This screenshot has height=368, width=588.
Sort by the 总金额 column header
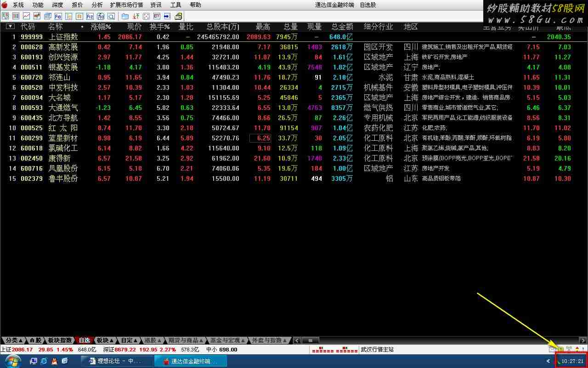pos(342,27)
